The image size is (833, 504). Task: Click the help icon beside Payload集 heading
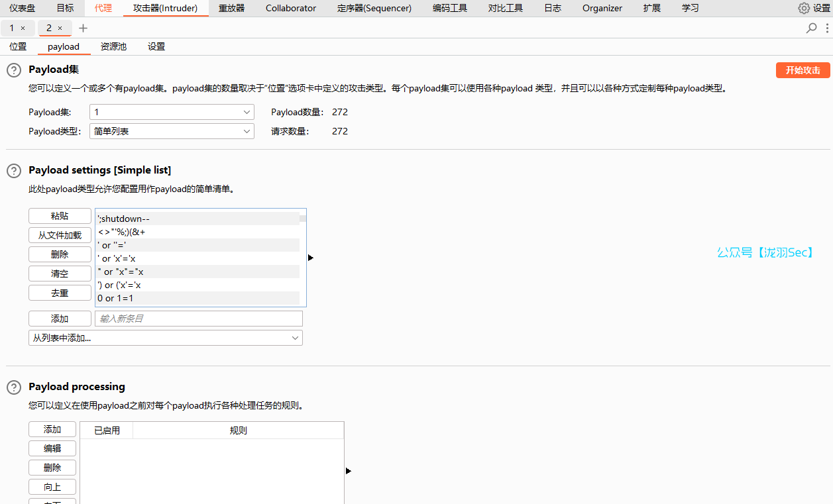coord(13,69)
